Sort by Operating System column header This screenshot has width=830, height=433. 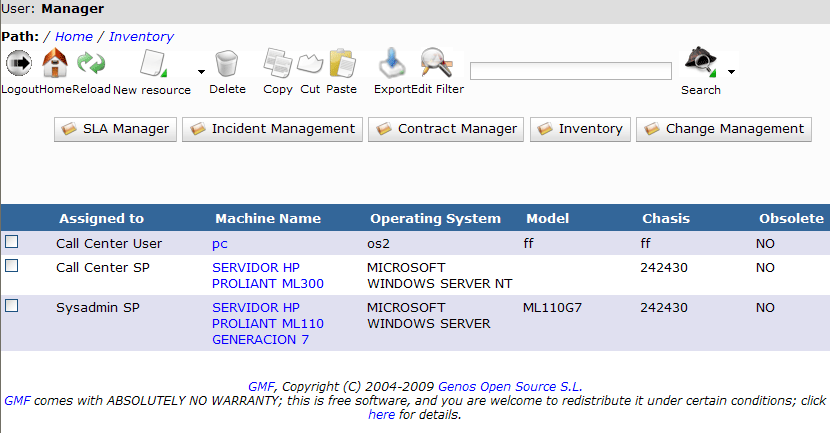[x=435, y=219]
